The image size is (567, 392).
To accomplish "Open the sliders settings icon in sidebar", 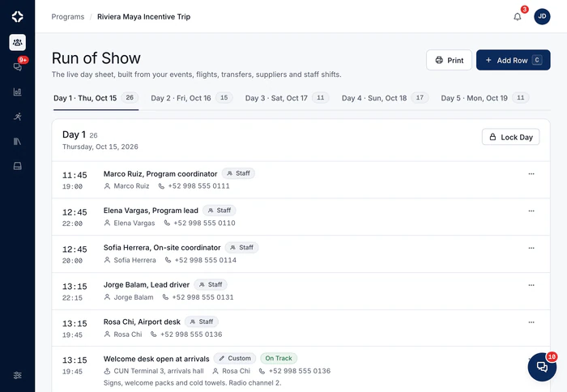I will [x=17, y=375].
